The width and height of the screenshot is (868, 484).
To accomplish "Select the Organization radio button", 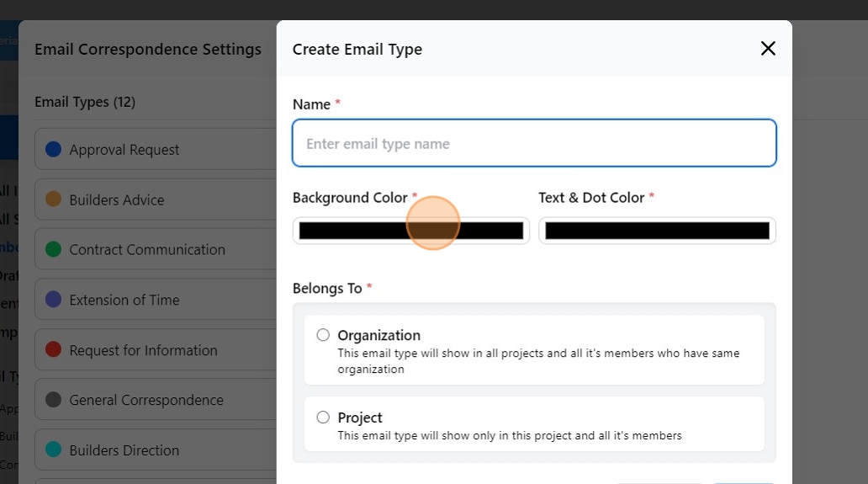I will [323, 335].
